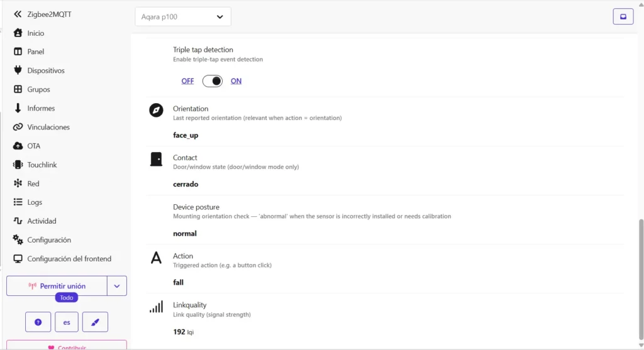Click the help question mark button
Screen dimensions: 644x350
(x=38, y=322)
